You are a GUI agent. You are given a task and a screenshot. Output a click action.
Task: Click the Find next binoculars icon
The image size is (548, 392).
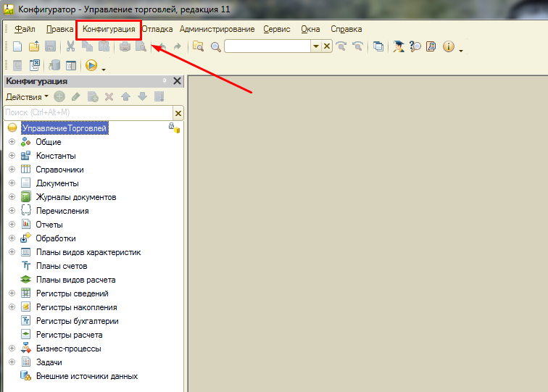[x=341, y=46]
